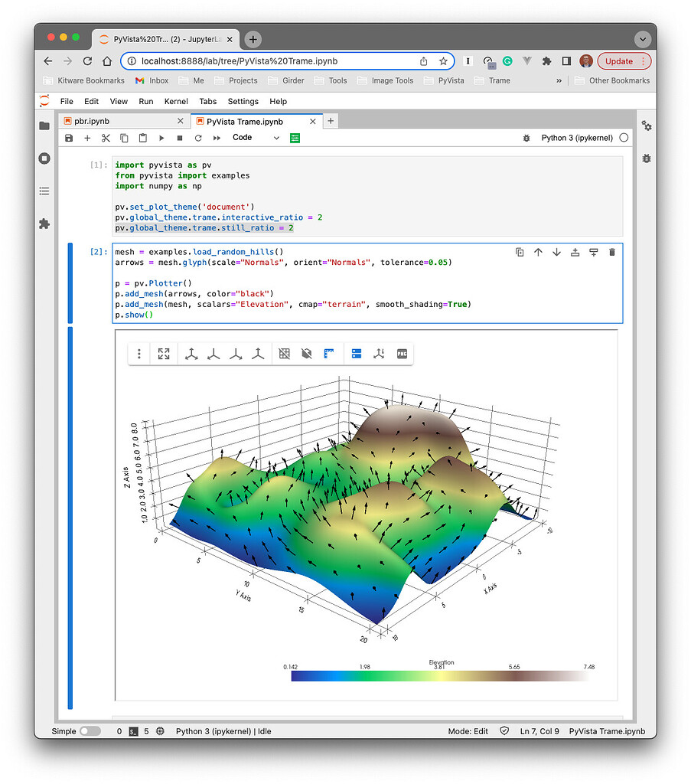The width and height of the screenshot is (691, 784).
Task: Toggle mesh edge visibility icon
Action: [x=285, y=354]
